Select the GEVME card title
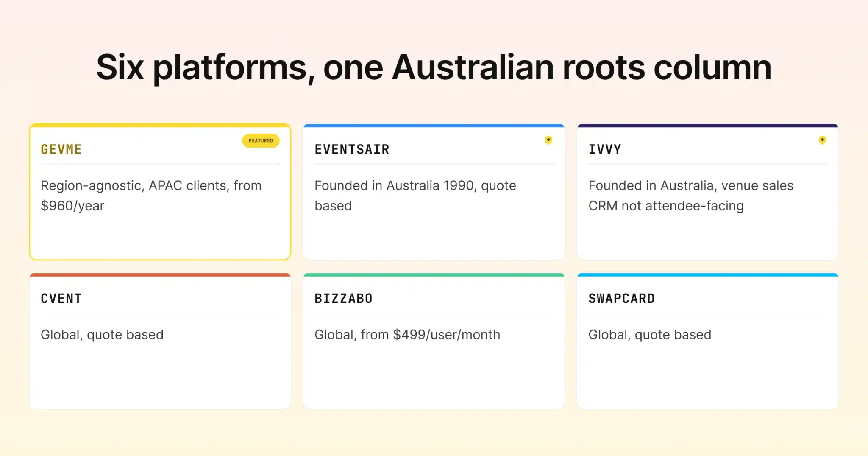868x456 pixels. click(x=61, y=149)
